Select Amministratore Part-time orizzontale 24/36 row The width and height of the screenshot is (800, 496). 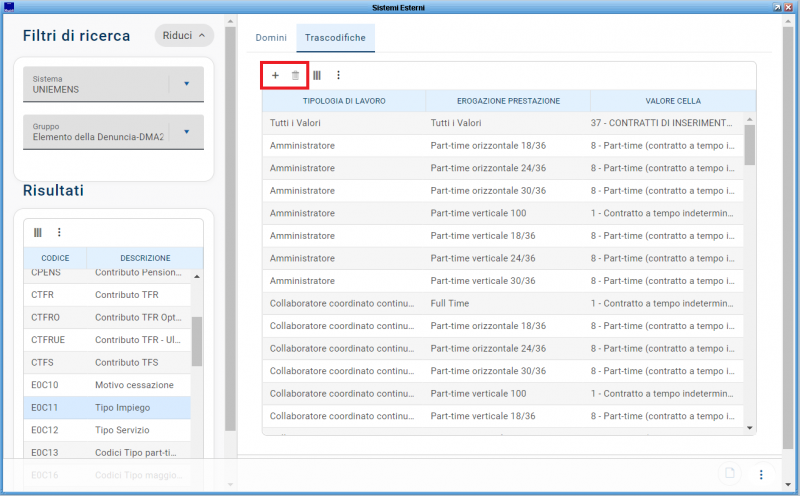point(503,168)
